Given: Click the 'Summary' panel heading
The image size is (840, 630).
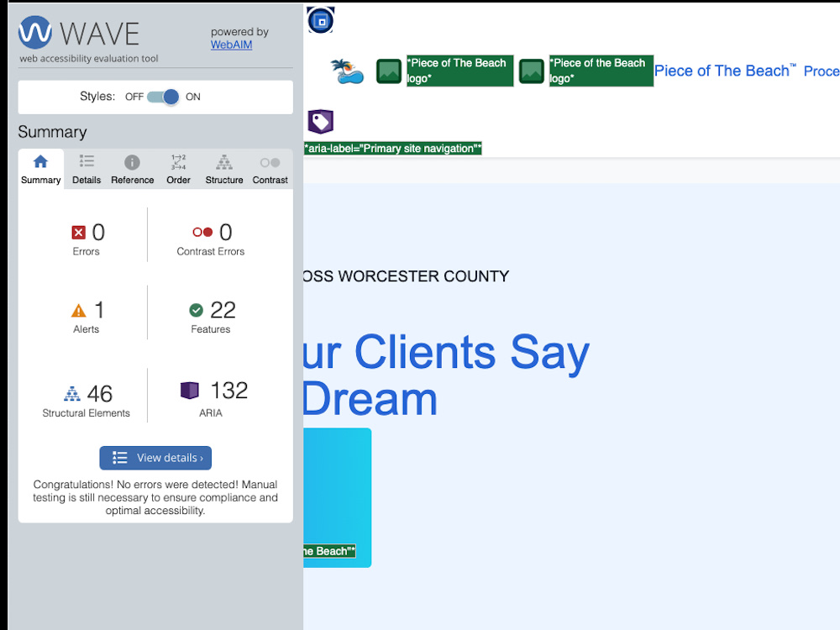Looking at the screenshot, I should click(52, 132).
